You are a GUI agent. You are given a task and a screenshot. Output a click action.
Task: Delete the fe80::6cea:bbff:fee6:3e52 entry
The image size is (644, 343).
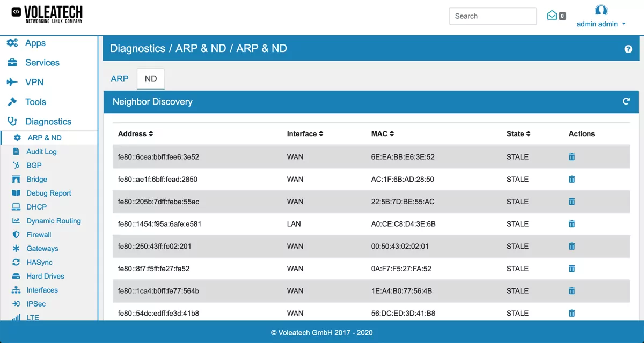572,157
